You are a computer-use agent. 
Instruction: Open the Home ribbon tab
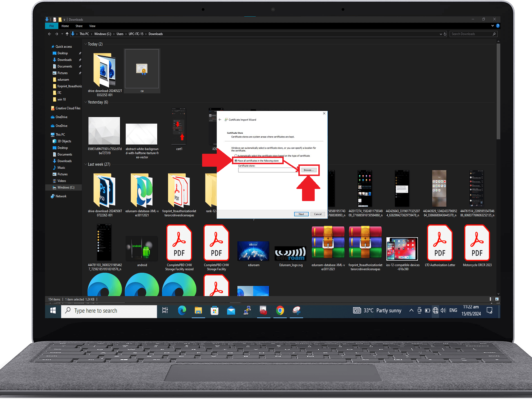tap(65, 26)
